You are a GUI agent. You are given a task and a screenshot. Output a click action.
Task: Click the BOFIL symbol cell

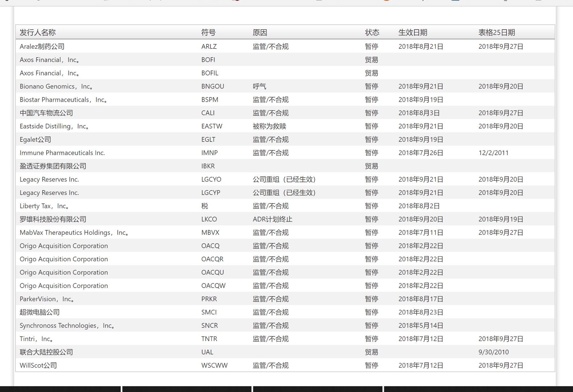[210, 73]
